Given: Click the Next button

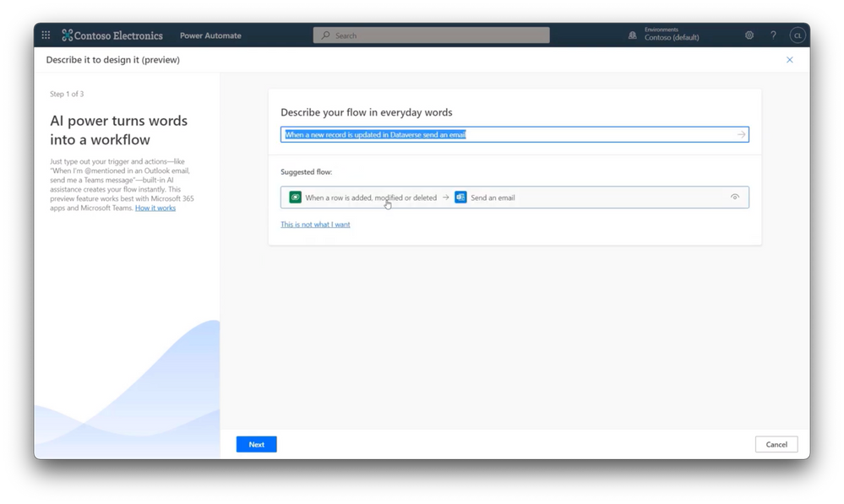Looking at the screenshot, I should pos(256,444).
